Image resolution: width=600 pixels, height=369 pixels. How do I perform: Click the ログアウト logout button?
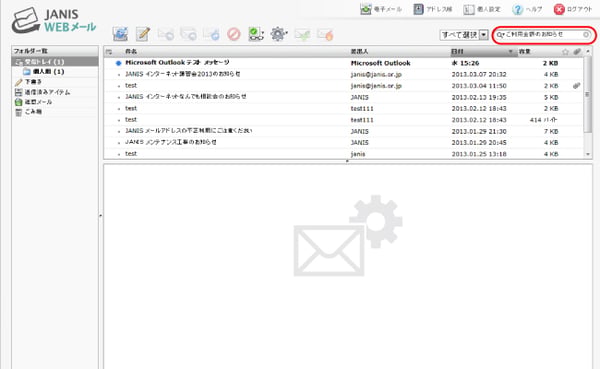(573, 9)
